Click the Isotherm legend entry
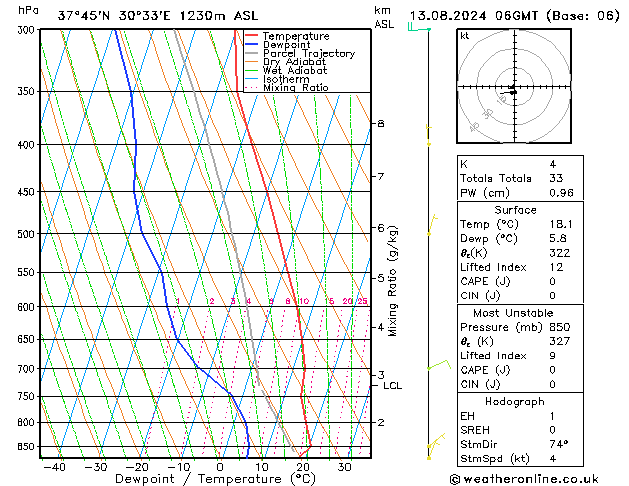 (x=286, y=79)
